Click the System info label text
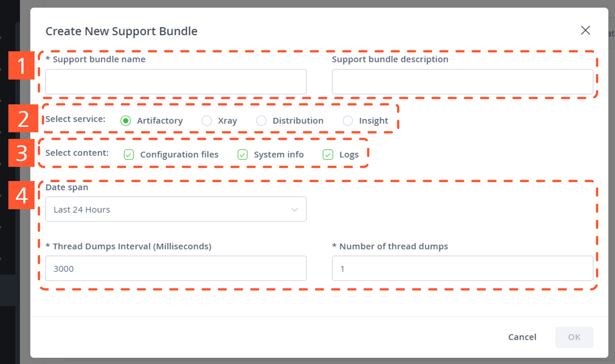Viewport: 615px width, 364px height. (279, 154)
